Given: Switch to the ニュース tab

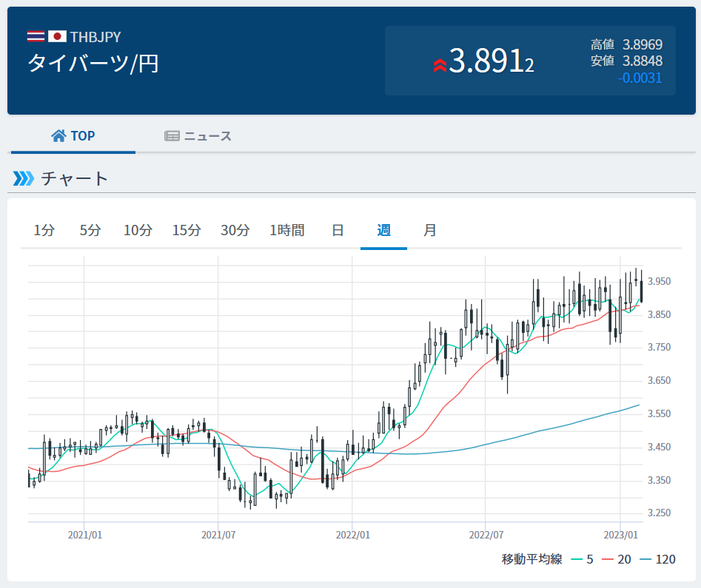Looking at the screenshot, I should coord(198,136).
